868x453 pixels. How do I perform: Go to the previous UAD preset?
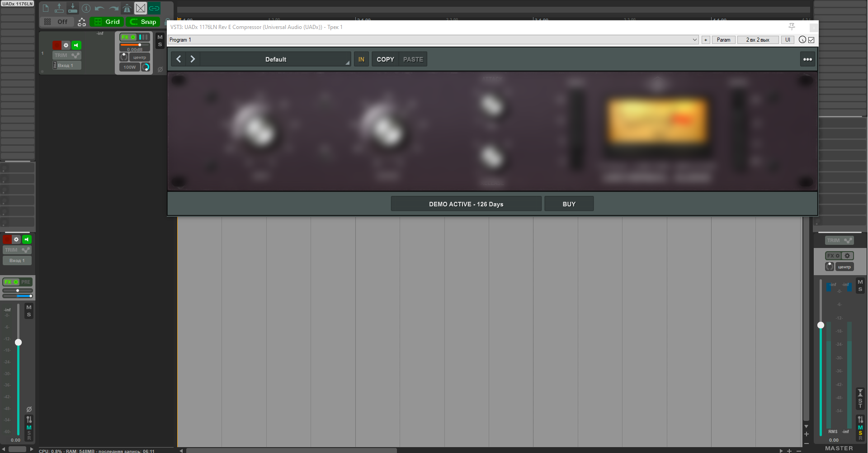(179, 59)
